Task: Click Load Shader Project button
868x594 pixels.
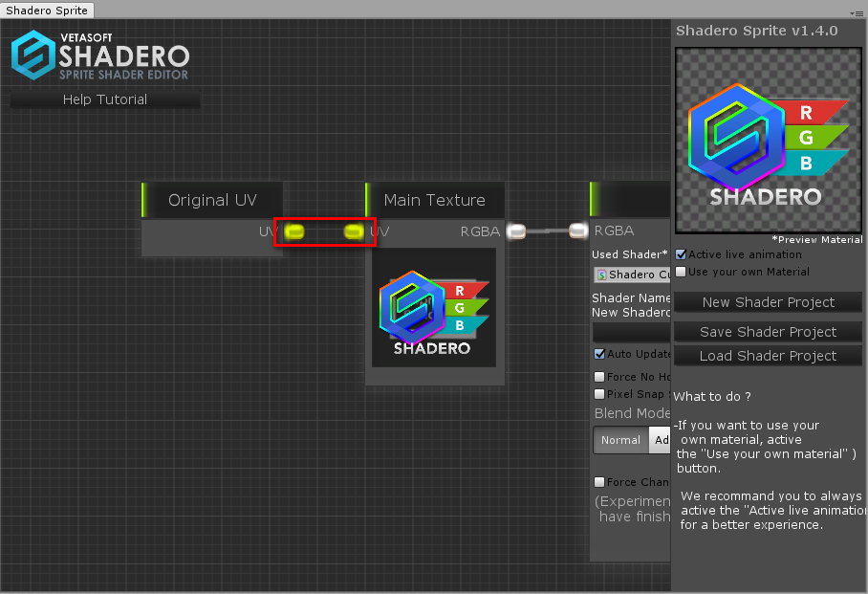Action: (768, 356)
